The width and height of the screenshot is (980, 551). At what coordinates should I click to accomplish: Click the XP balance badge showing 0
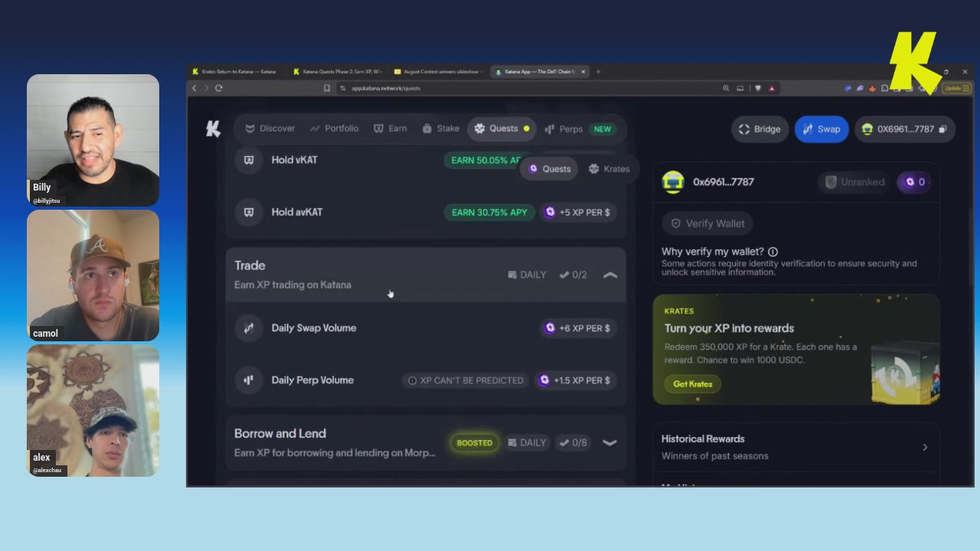coord(915,182)
